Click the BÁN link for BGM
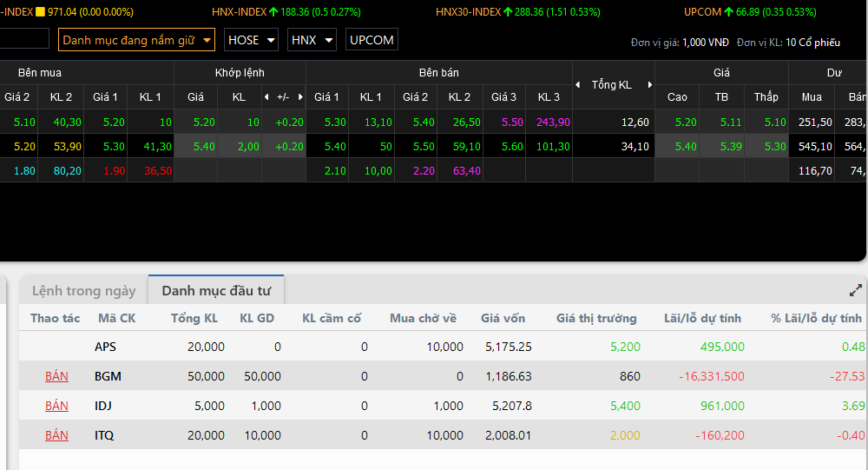 pyautogui.click(x=56, y=376)
